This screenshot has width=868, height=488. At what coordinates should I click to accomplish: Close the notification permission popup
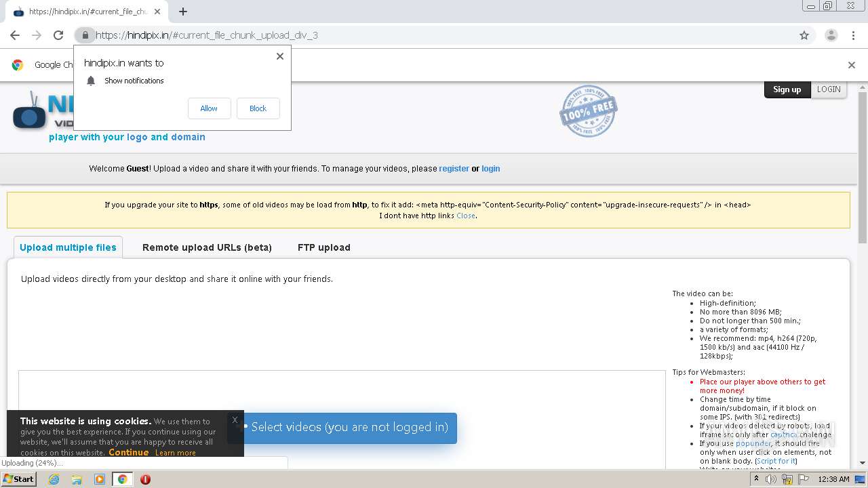pyautogui.click(x=280, y=56)
